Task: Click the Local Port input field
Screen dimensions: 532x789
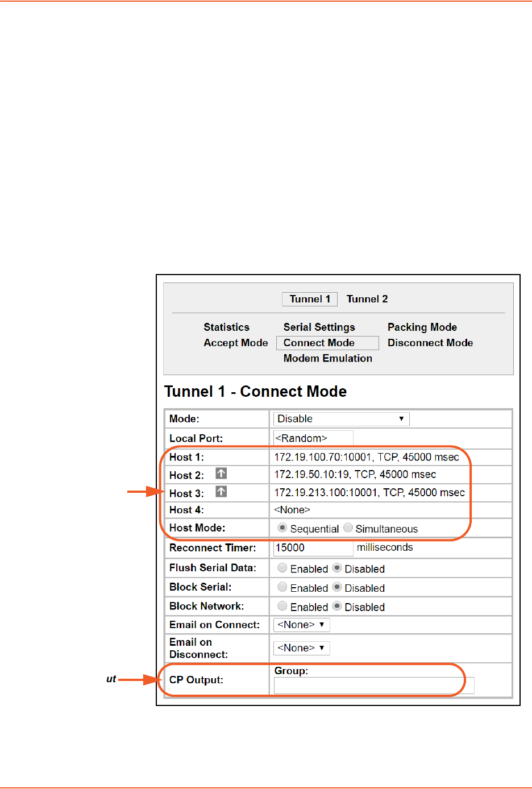Action: 313,438
